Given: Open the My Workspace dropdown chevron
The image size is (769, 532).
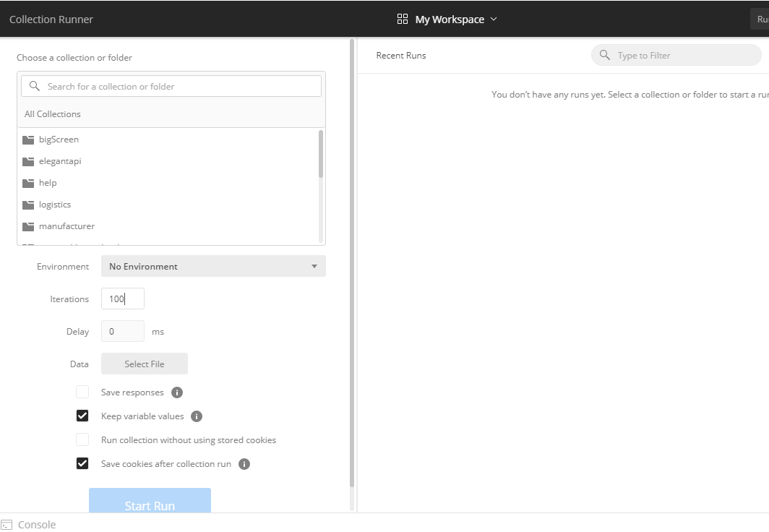Looking at the screenshot, I should [x=494, y=19].
